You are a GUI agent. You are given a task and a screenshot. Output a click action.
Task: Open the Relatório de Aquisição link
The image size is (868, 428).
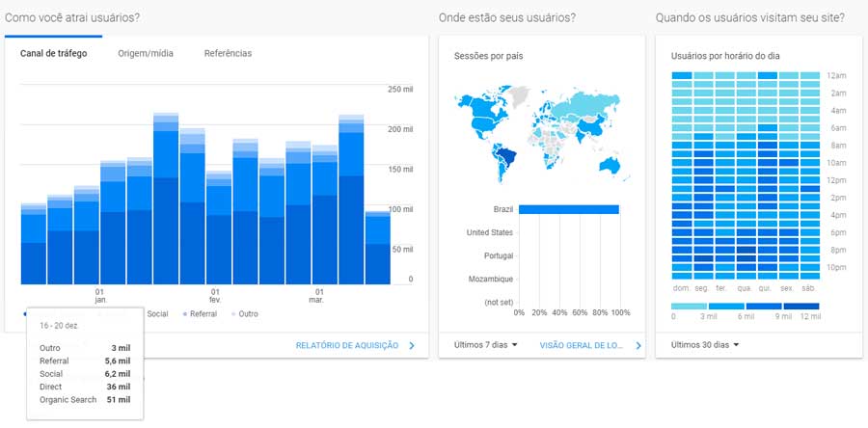346,345
